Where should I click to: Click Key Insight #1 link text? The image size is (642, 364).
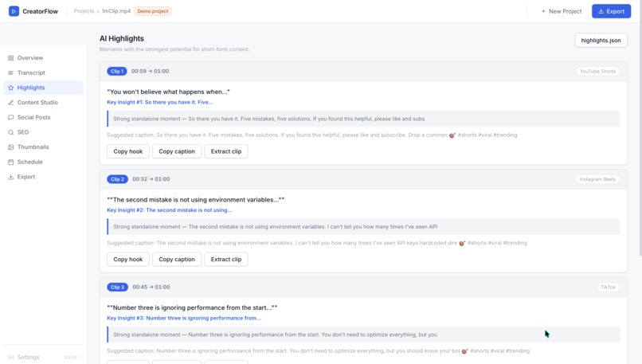(160, 103)
